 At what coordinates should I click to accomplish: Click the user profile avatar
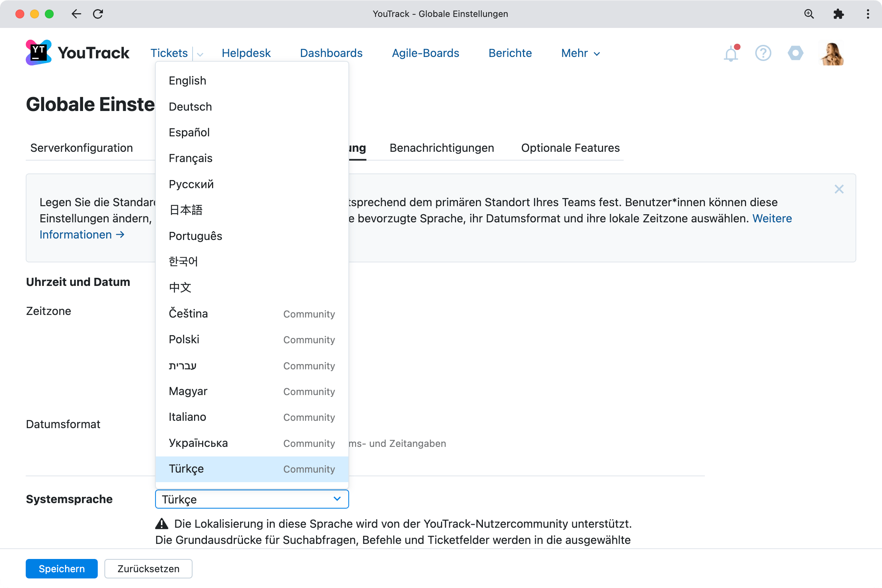(832, 53)
